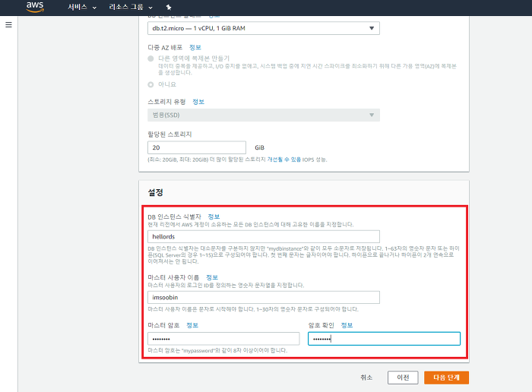Click 정보 link next to 다중 AZ 배포

(x=195, y=47)
